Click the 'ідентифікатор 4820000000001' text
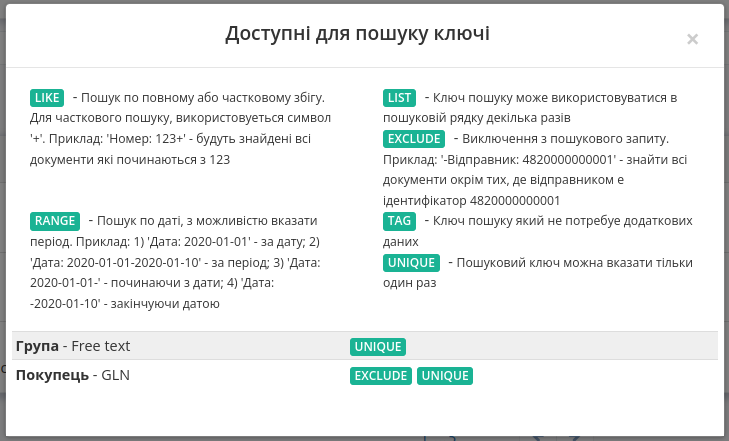This screenshot has height=441, width=729. (x=471, y=201)
